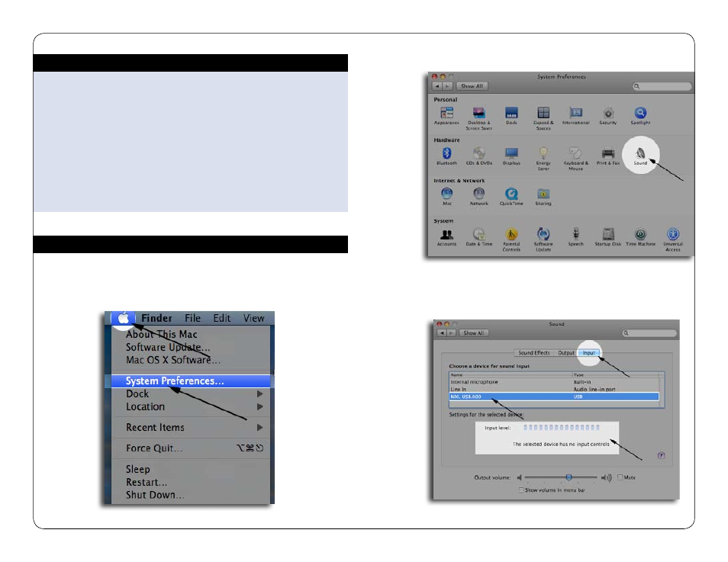Open Software Update preferences
The width and height of the screenshot is (728, 562).
click(x=543, y=239)
